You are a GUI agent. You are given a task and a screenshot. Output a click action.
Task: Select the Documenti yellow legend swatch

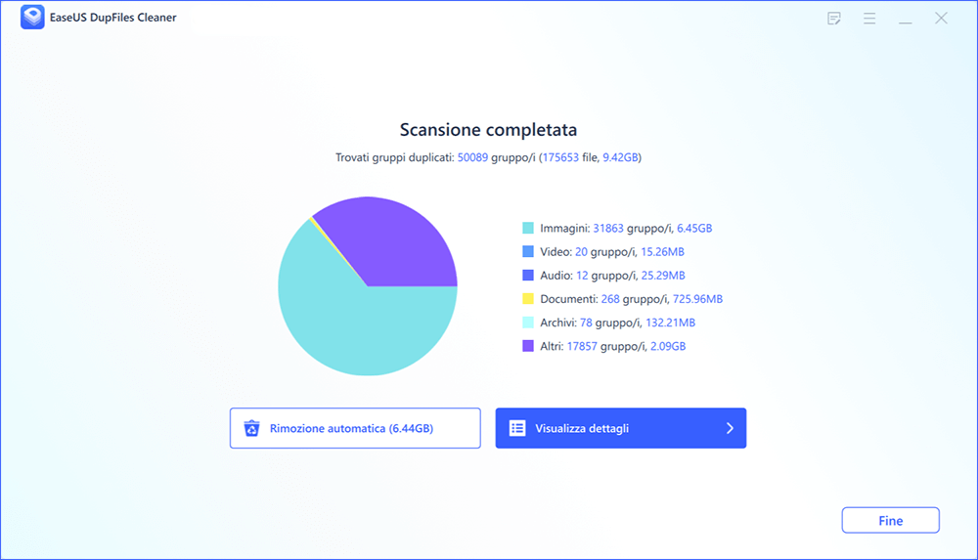coord(528,299)
